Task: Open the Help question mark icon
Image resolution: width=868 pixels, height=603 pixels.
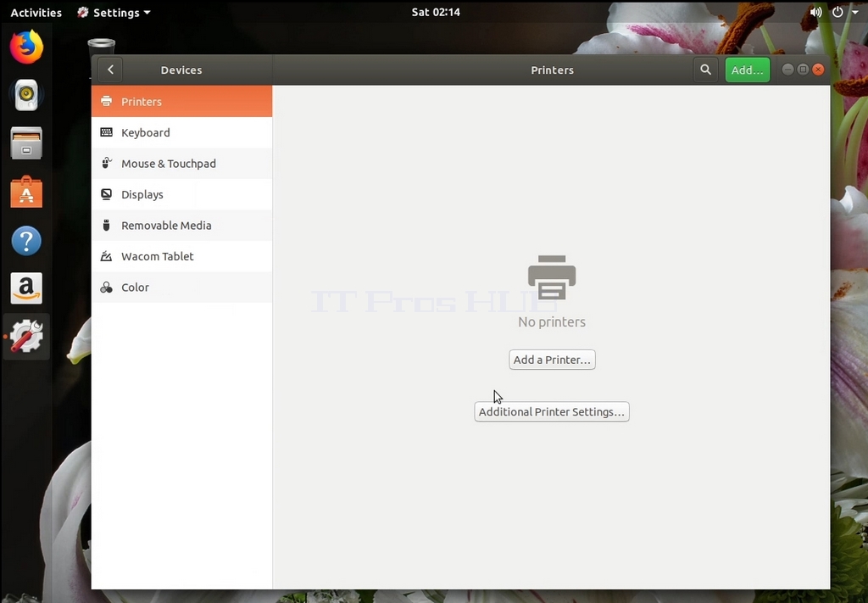Action: pos(26,240)
